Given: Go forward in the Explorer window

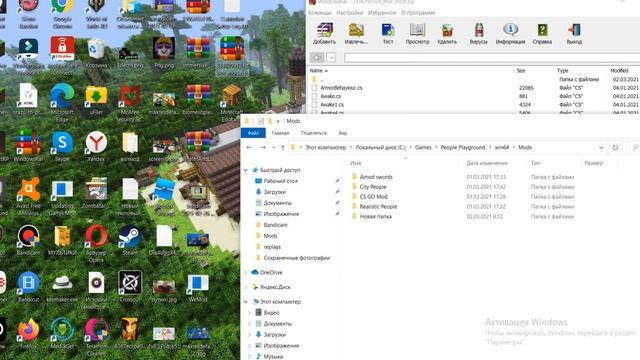Looking at the screenshot, I should tap(262, 147).
